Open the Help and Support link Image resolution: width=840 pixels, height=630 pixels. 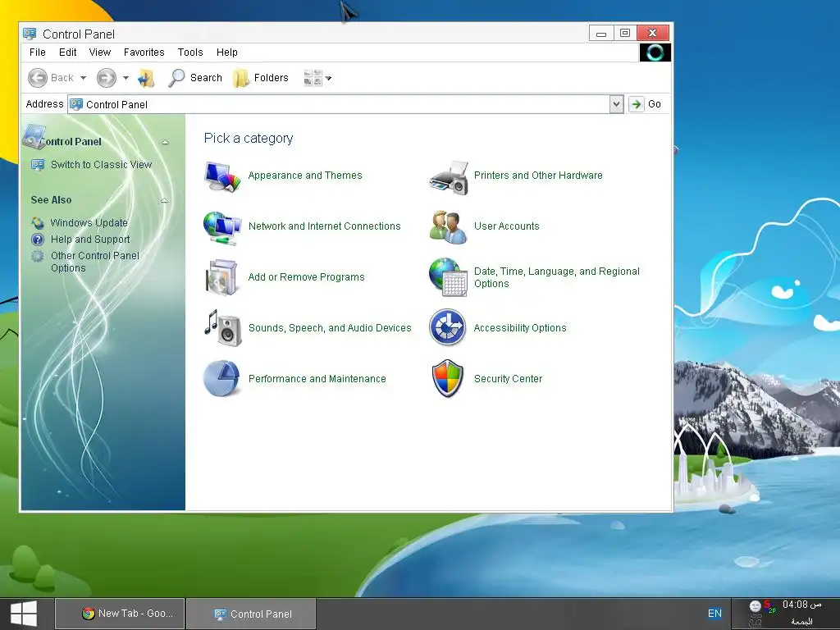click(x=90, y=240)
